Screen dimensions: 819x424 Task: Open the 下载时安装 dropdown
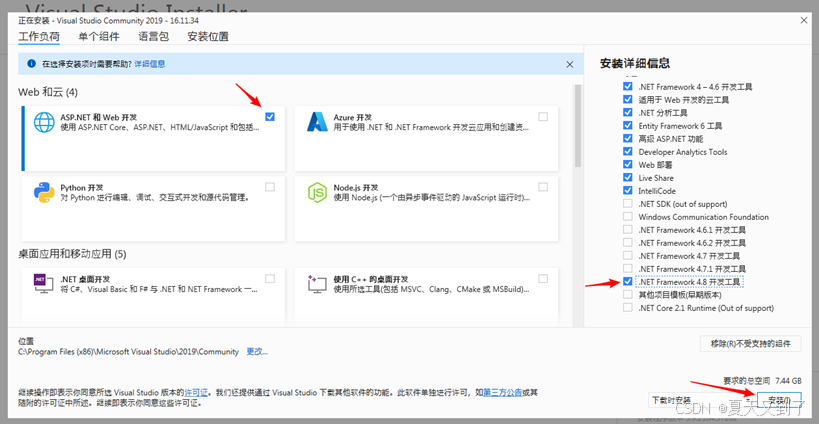[700, 401]
